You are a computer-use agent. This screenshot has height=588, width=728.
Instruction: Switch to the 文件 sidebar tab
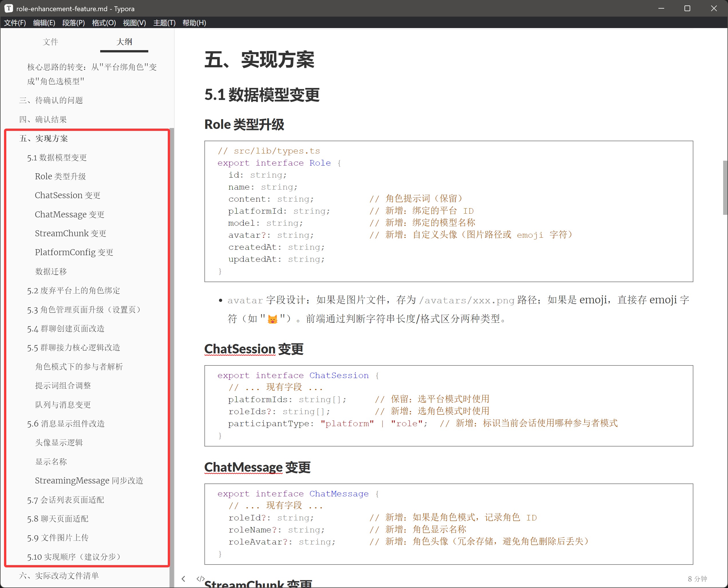coord(50,42)
